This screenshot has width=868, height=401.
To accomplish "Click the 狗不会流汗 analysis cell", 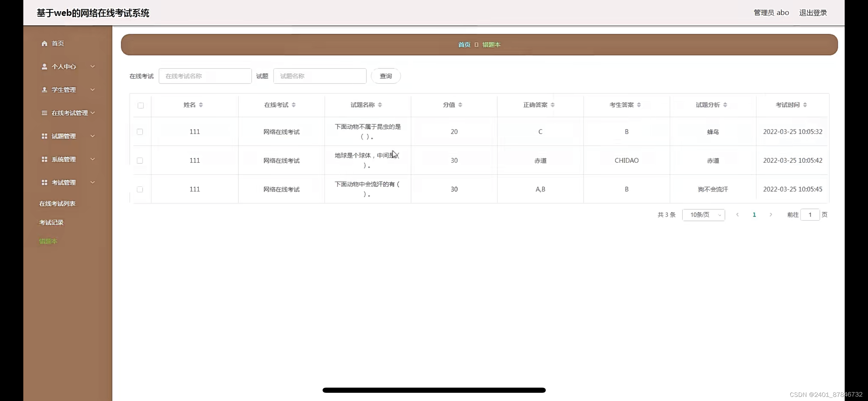I will pos(713,189).
